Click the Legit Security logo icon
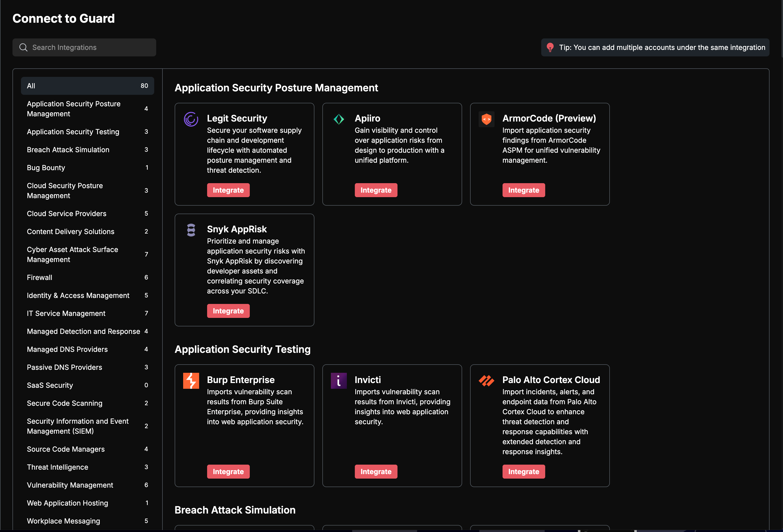 [191, 119]
